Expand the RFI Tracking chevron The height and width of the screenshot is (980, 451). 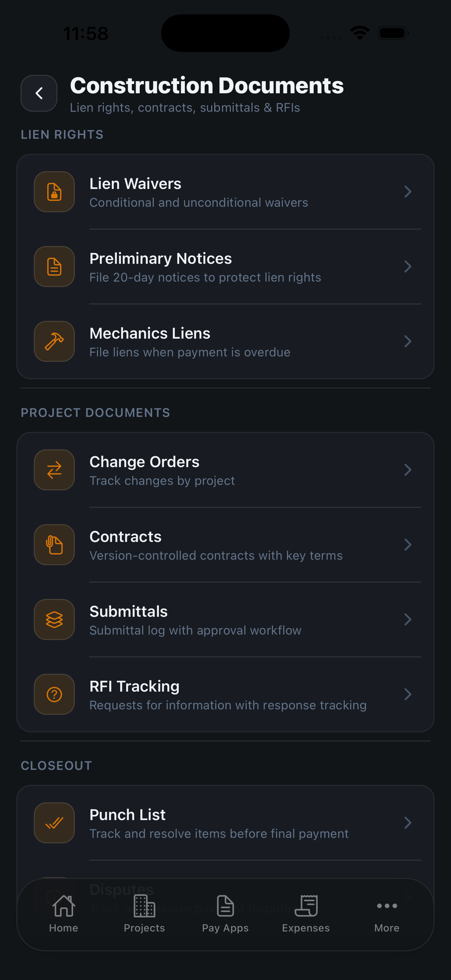[x=408, y=694]
